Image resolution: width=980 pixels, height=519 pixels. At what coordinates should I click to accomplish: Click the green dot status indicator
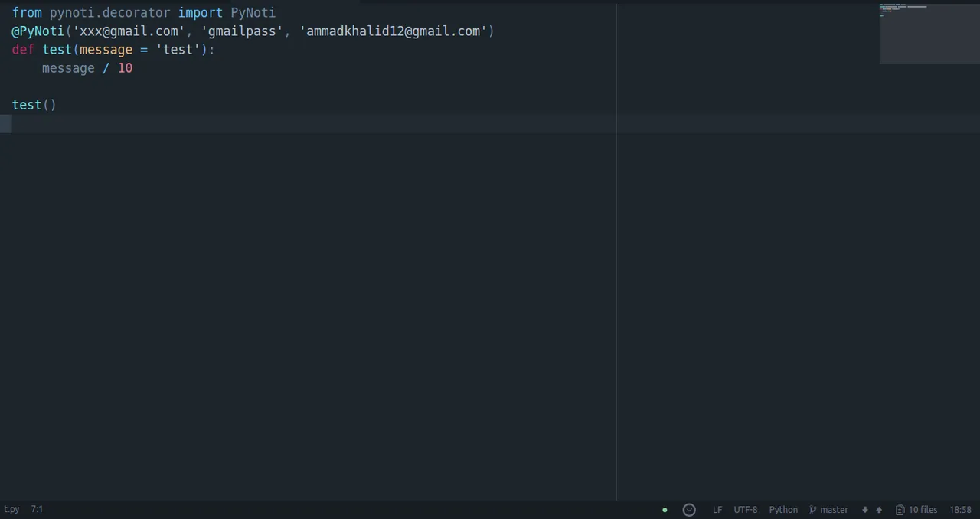(665, 510)
